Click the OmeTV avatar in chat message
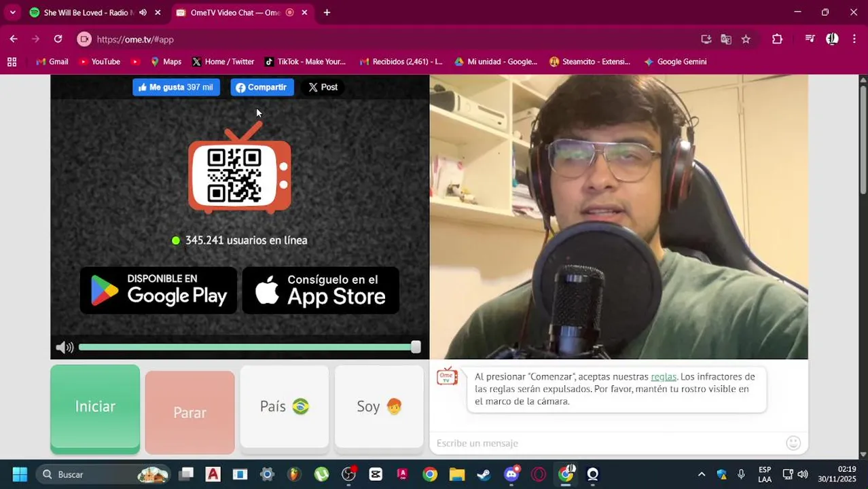This screenshot has height=489, width=868. [447, 377]
